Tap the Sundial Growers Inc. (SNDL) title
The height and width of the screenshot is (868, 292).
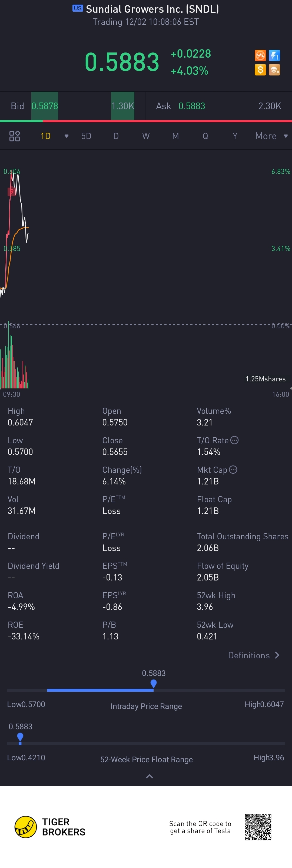[x=152, y=9]
